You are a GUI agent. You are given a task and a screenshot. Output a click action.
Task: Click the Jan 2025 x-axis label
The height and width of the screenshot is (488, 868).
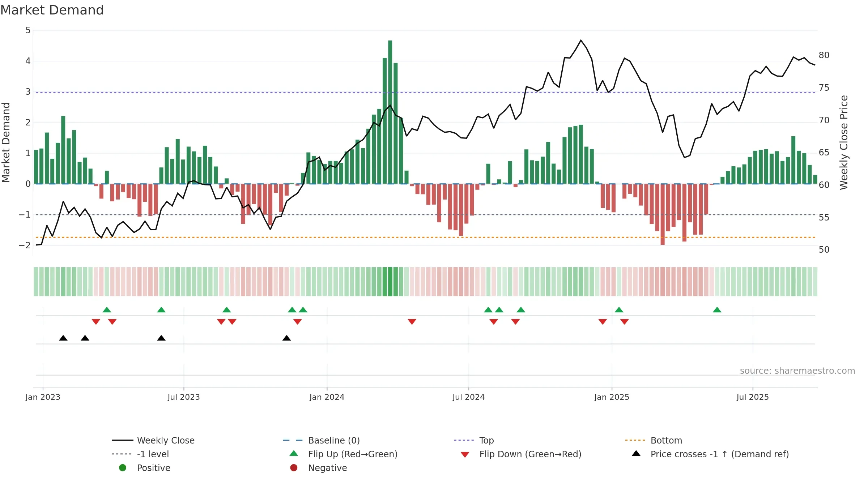(612, 397)
